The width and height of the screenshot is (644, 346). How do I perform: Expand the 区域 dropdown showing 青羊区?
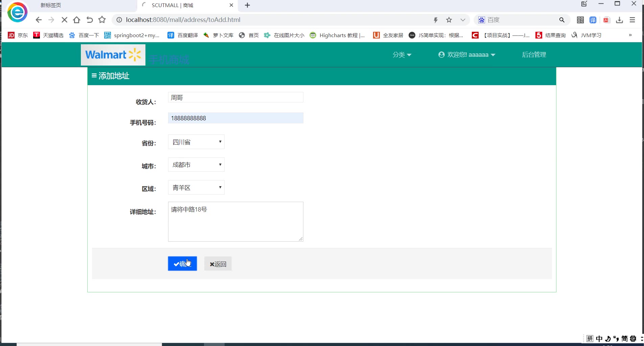click(x=196, y=188)
